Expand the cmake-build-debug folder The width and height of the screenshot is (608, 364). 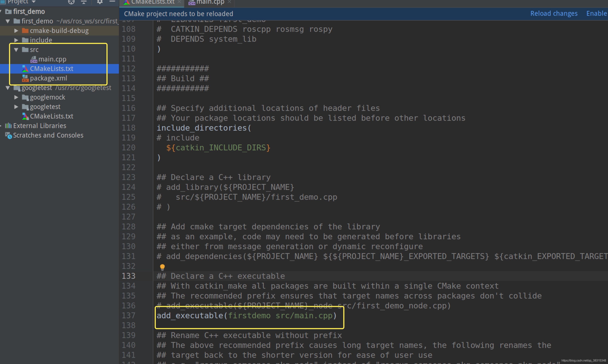coord(16,31)
